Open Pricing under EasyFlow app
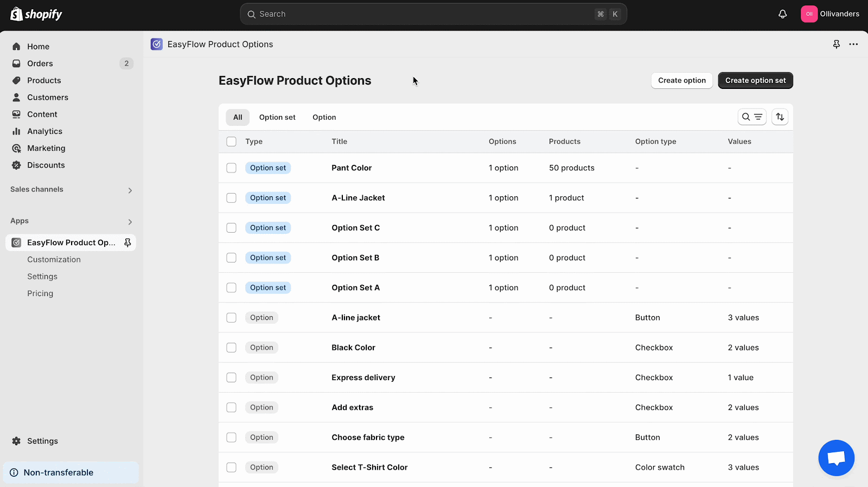 [40, 293]
